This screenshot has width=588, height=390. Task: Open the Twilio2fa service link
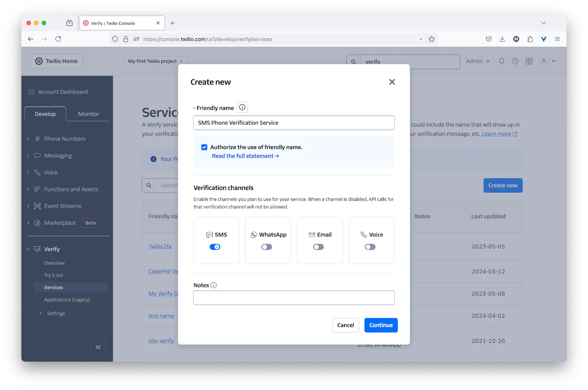(160, 247)
